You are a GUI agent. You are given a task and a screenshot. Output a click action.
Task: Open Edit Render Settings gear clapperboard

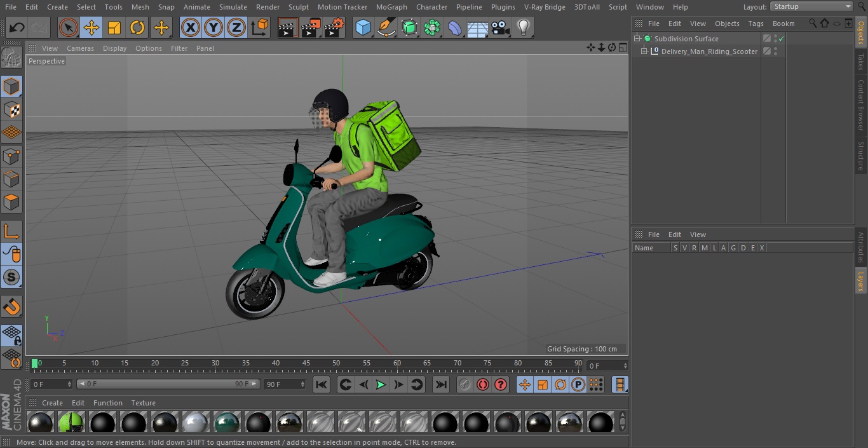[334, 27]
